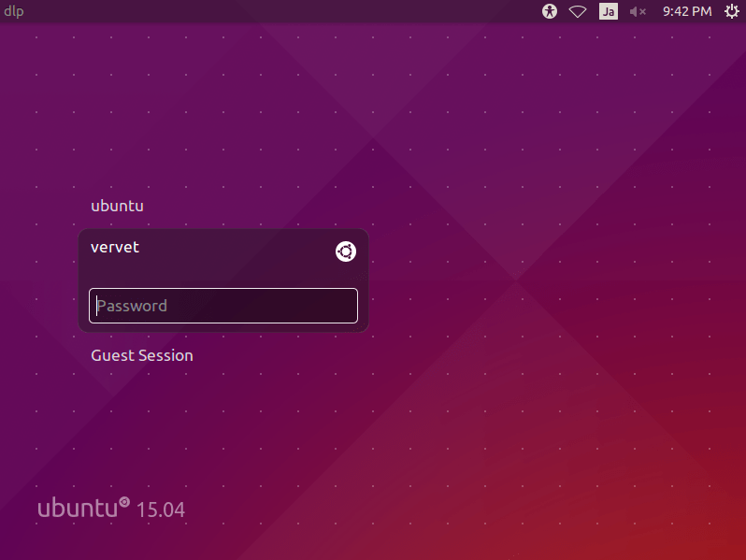Click the dlp hostname label
This screenshot has width=746, height=560.
[14, 11]
